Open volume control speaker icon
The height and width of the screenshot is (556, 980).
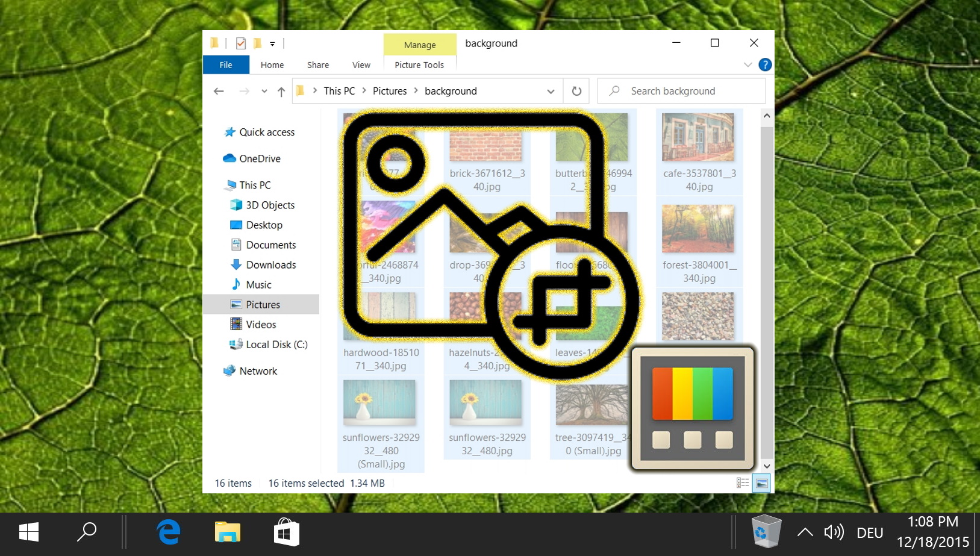pos(834,532)
